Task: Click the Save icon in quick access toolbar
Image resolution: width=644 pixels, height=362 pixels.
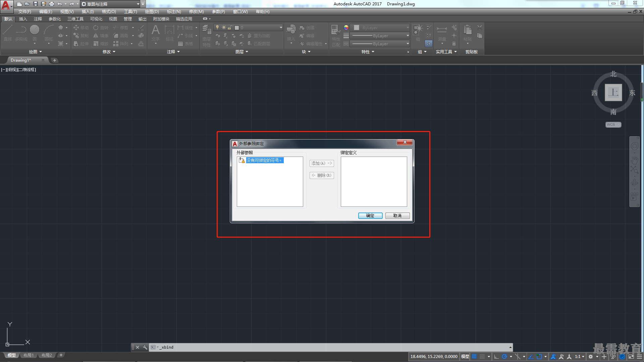Action: click(x=36, y=4)
